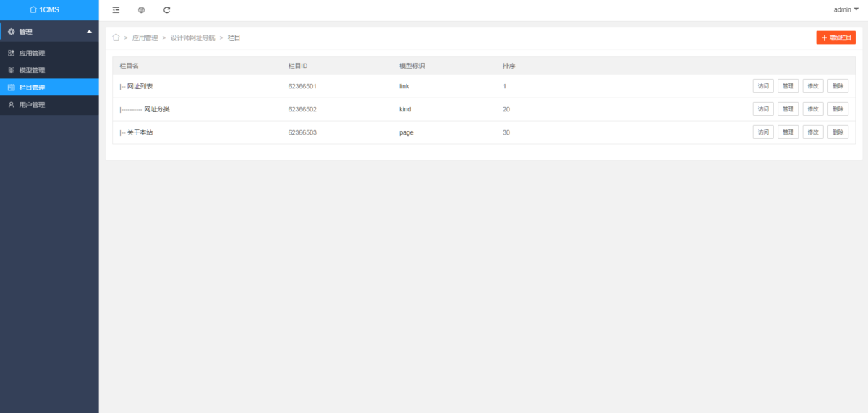Click the 1CMS logo header
Image resolution: width=868 pixels, height=413 pixels.
coord(49,10)
